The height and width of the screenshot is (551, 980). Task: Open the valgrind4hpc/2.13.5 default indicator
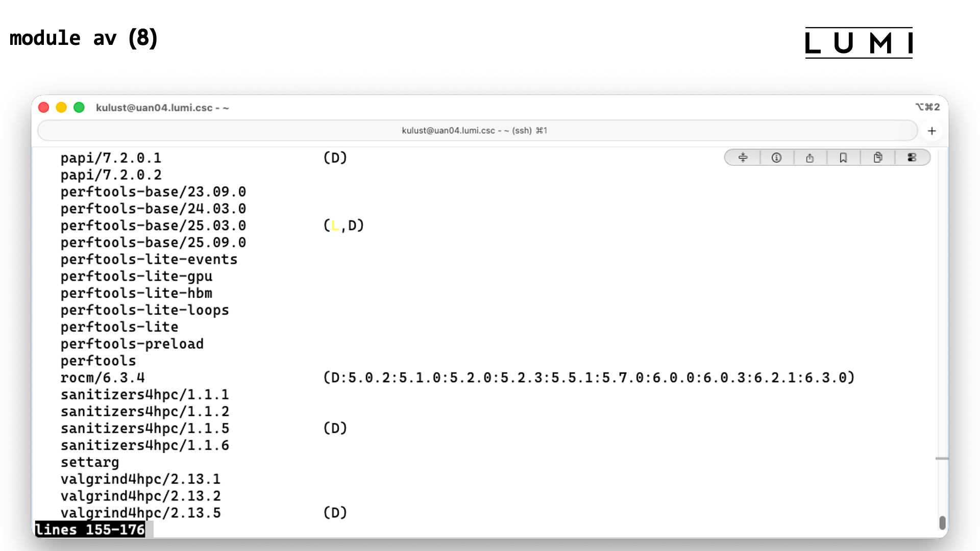tap(335, 512)
